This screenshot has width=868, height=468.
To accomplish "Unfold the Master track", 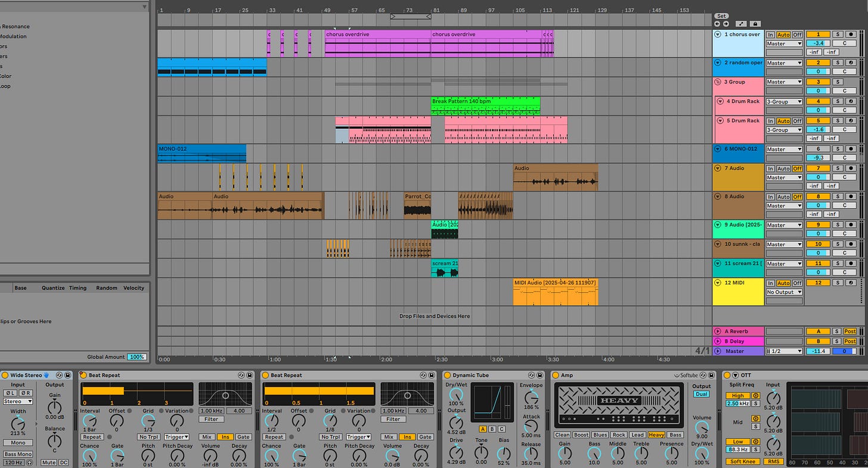I will (x=718, y=351).
